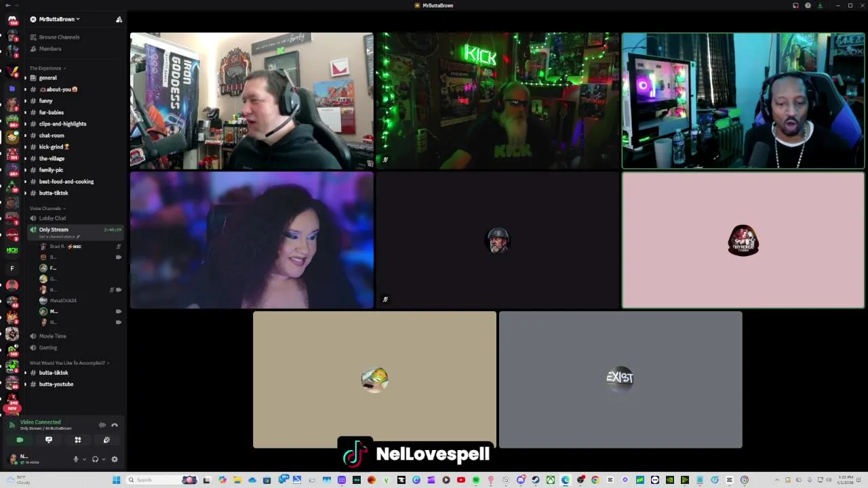Deafen using the headphones icon
868x488 pixels.
pos(95,459)
